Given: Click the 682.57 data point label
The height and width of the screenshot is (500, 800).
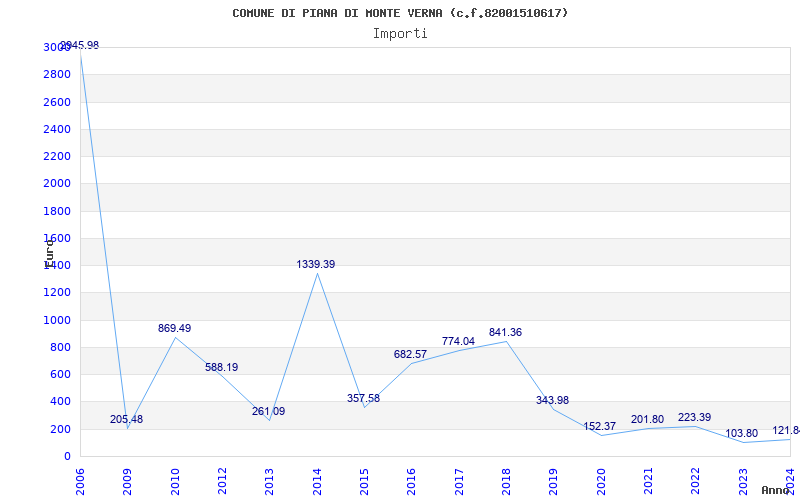Looking at the screenshot, I should (410, 354).
